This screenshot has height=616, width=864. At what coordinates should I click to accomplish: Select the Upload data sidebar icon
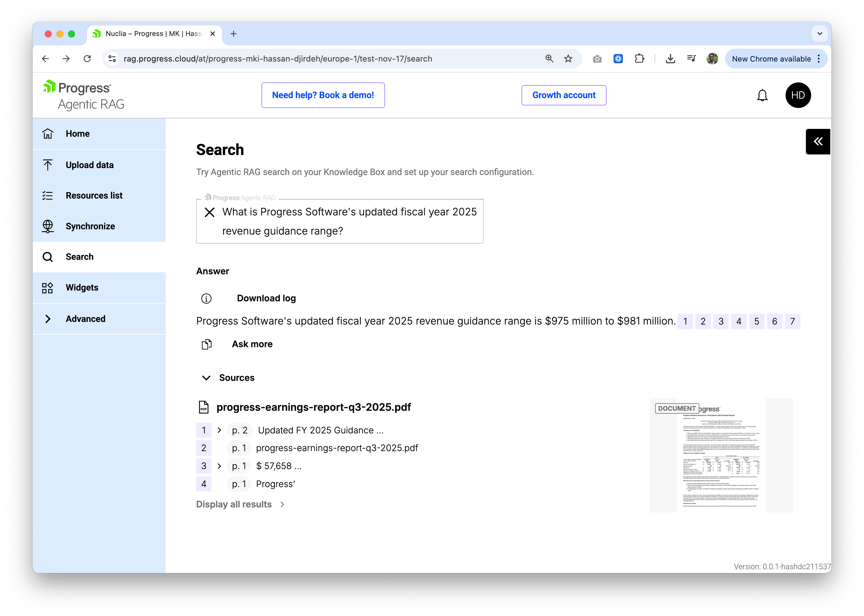point(48,165)
